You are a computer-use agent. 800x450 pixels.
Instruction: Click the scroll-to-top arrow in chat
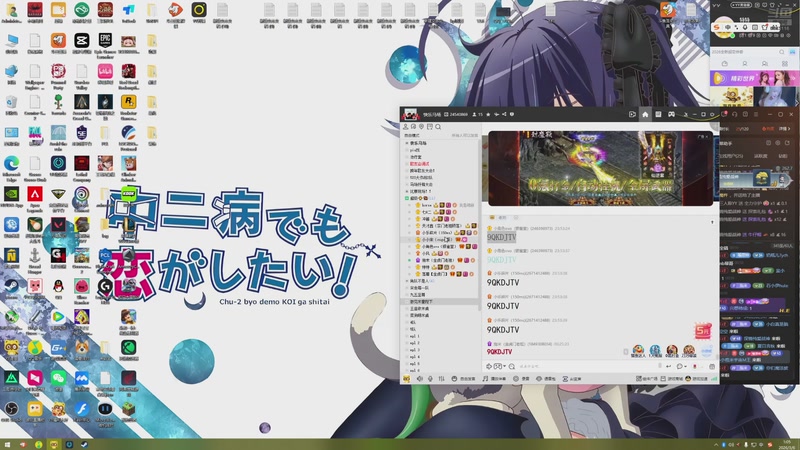pos(712,222)
